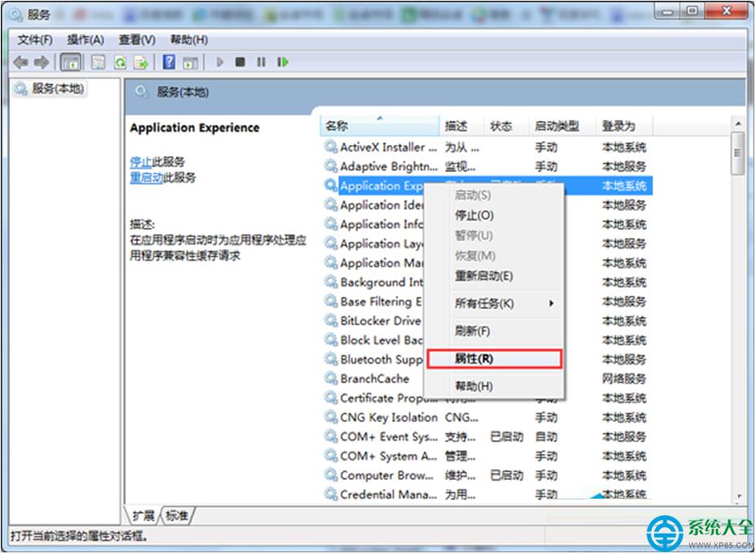Screen dimensions: 756x554
Task: Click the Restart Service toolbar icon
Action: click(283, 62)
